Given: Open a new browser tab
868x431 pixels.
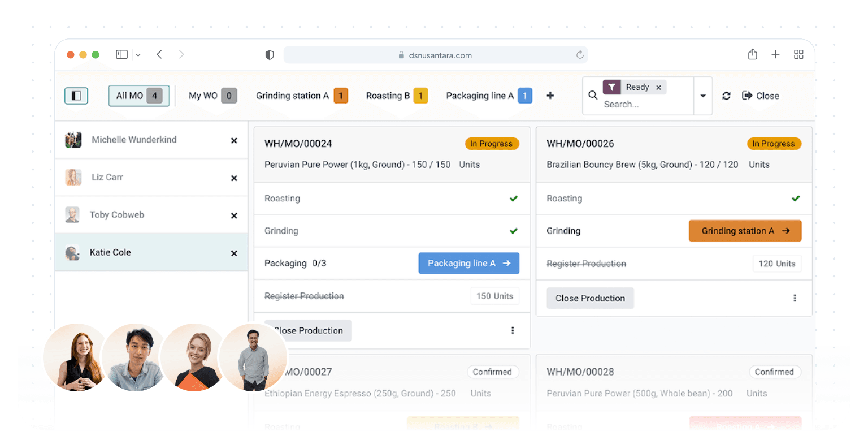Looking at the screenshot, I should 775,54.
